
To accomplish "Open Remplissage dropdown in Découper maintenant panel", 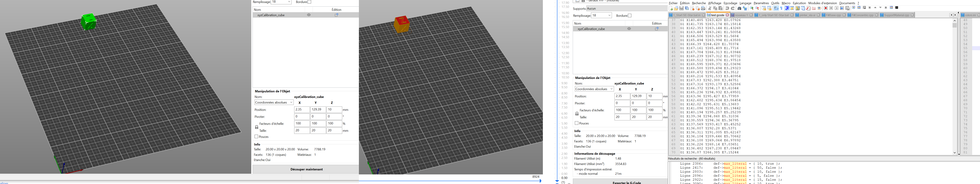I will tap(282, 2).
